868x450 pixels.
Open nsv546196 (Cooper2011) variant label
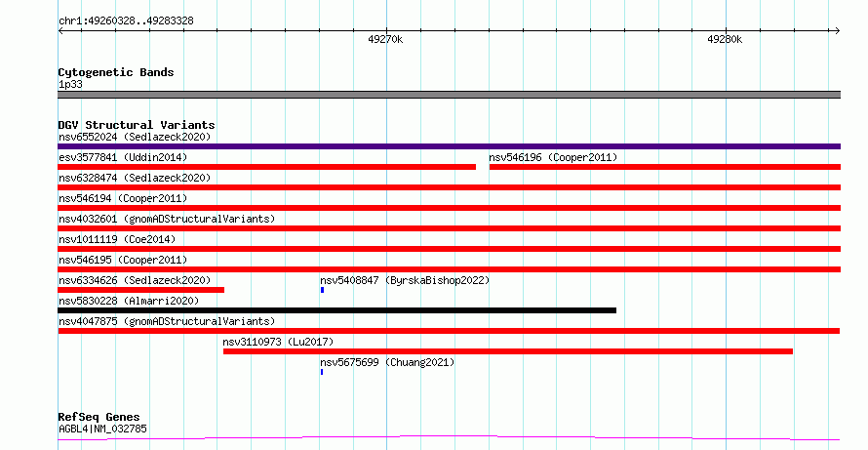553,157
